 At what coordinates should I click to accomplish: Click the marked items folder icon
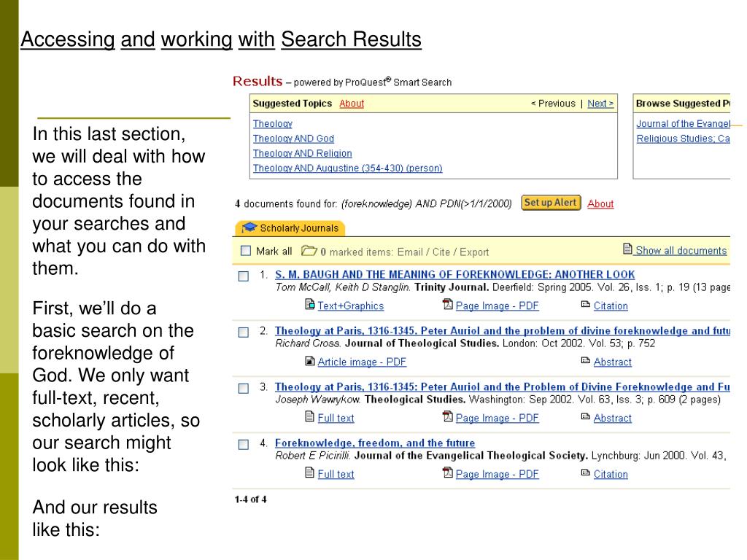(x=309, y=251)
